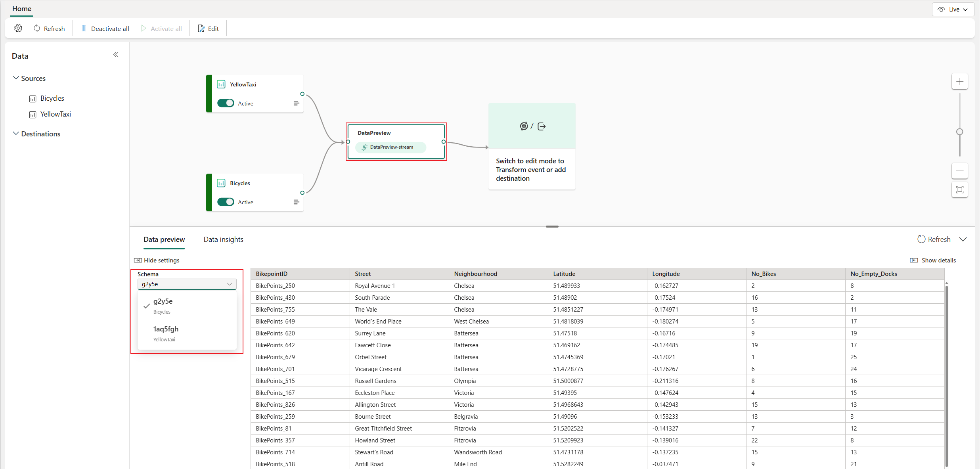Open the settings gear icon
Screen dimensions: 980x469
[18, 29]
